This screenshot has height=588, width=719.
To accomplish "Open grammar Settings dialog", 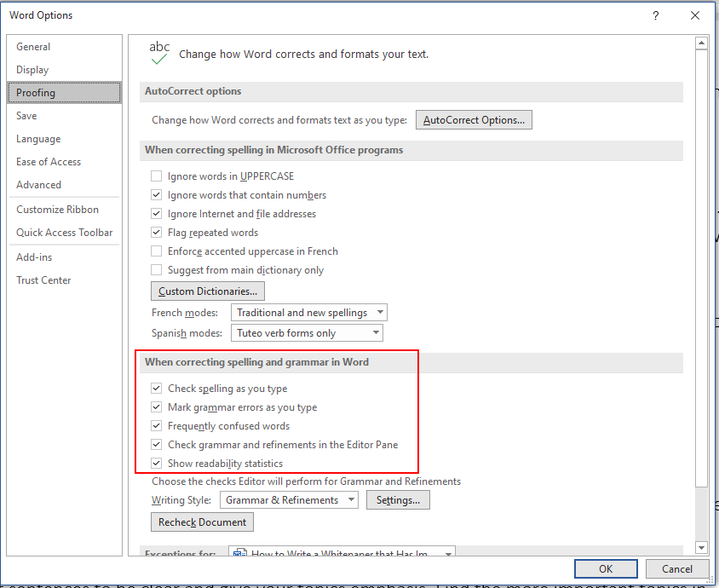I will coord(398,500).
